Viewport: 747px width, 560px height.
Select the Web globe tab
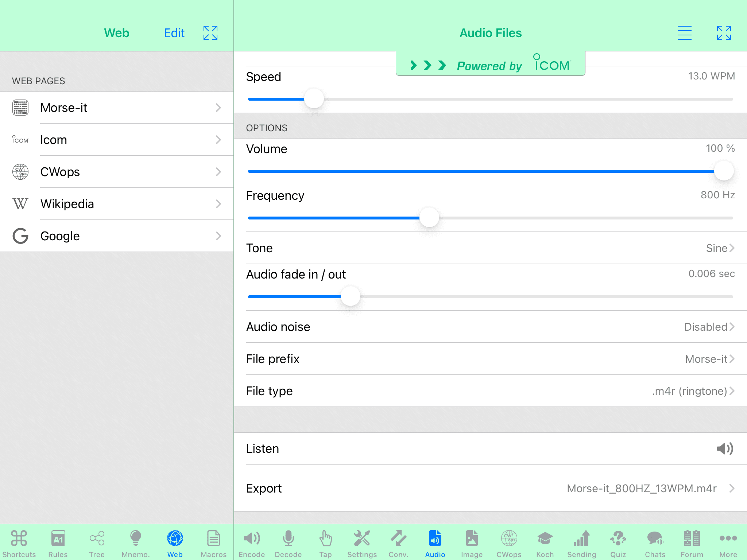point(175,544)
